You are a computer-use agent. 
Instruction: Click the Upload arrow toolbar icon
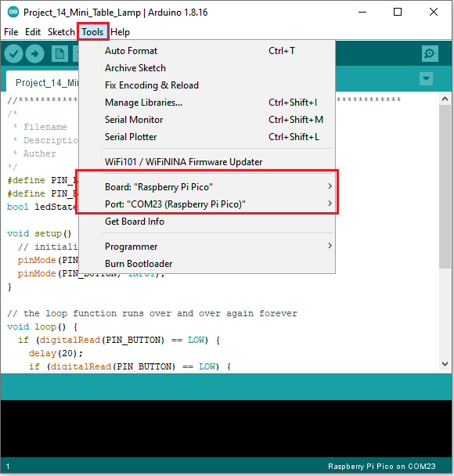tap(35, 54)
